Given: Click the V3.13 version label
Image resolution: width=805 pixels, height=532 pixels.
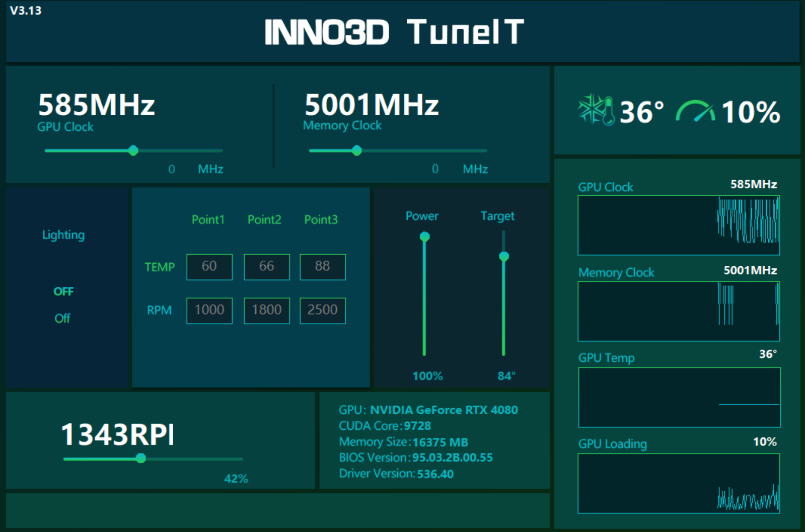Looking at the screenshot, I should coord(26,11).
